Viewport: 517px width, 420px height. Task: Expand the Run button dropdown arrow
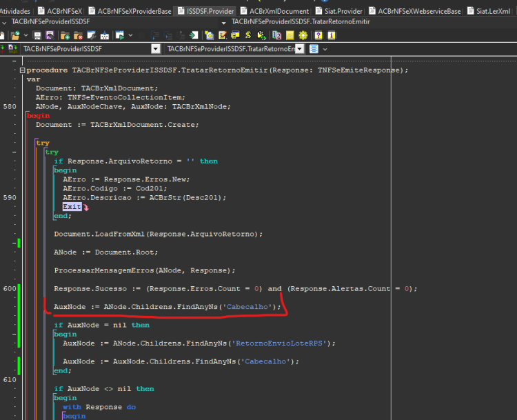[x=130, y=35]
